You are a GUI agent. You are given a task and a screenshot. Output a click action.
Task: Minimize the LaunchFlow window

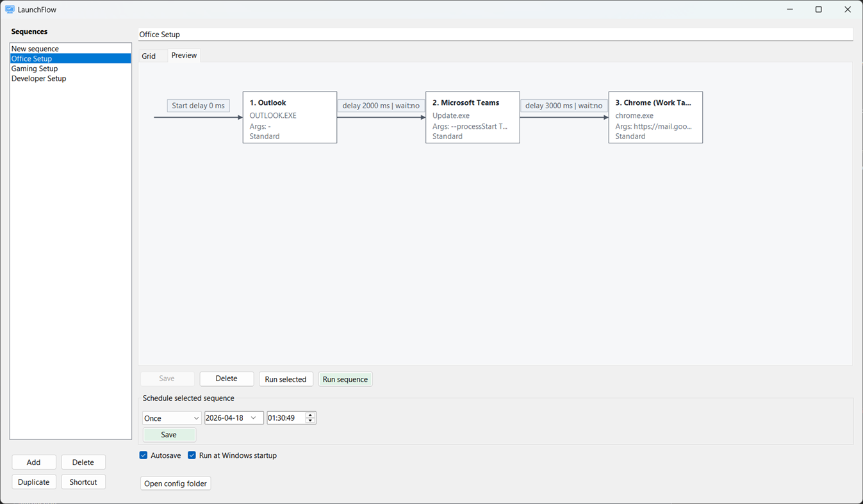click(x=790, y=10)
